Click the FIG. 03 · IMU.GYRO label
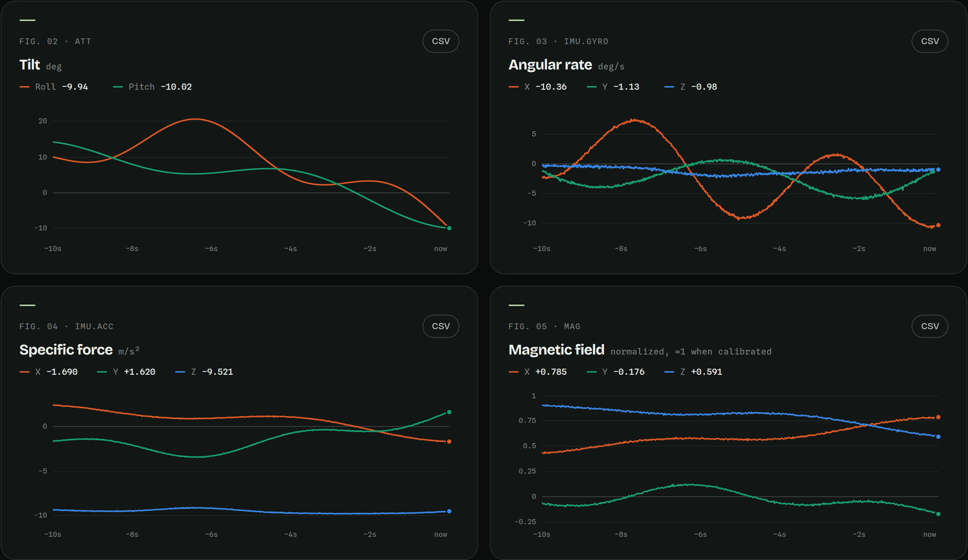Image resolution: width=968 pixels, height=560 pixels. (x=558, y=42)
